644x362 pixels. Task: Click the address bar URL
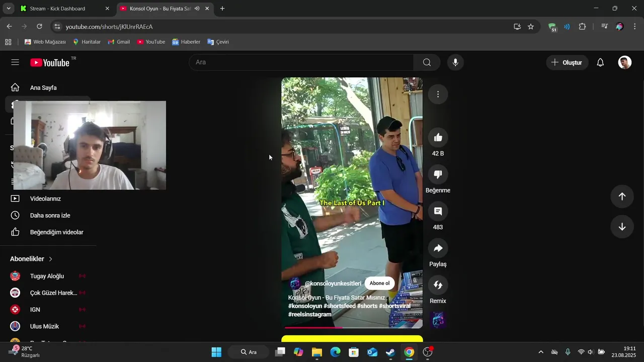click(109, 27)
